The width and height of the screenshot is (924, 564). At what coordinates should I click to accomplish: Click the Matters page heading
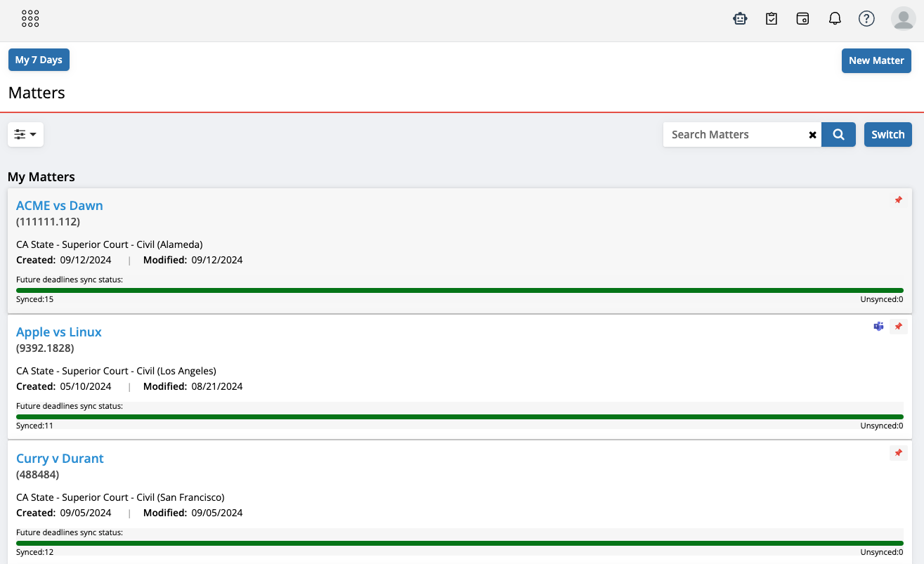pos(37,93)
